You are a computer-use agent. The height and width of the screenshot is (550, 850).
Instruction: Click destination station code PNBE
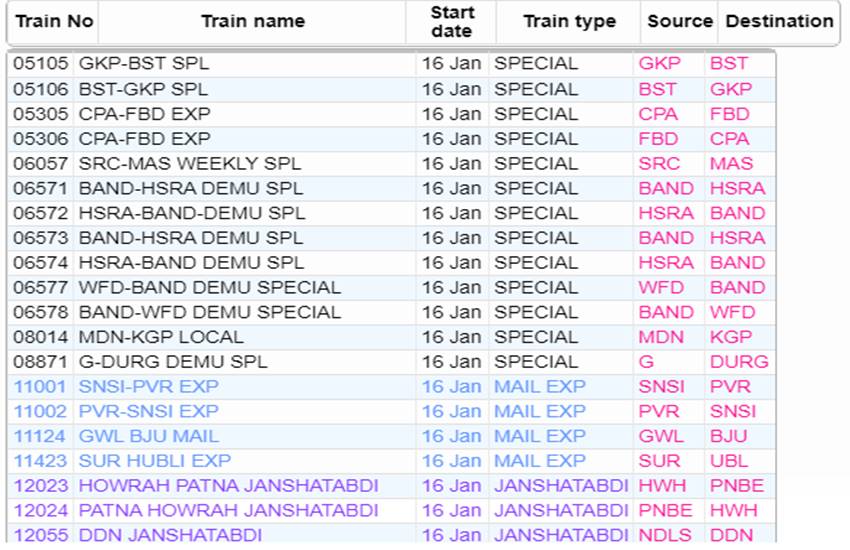[736, 486]
